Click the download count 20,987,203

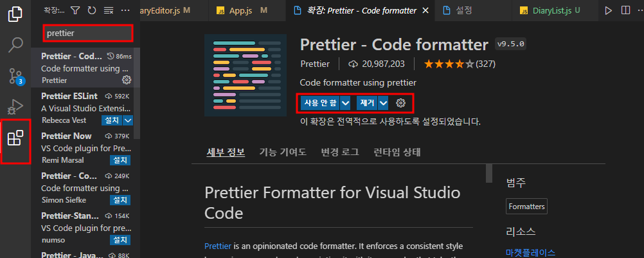(x=376, y=64)
